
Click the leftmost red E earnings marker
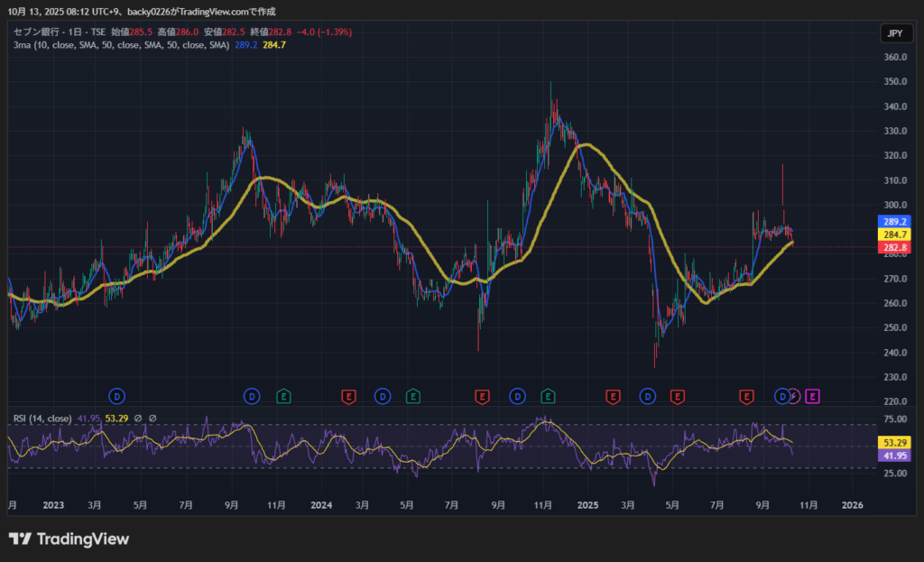coord(348,396)
